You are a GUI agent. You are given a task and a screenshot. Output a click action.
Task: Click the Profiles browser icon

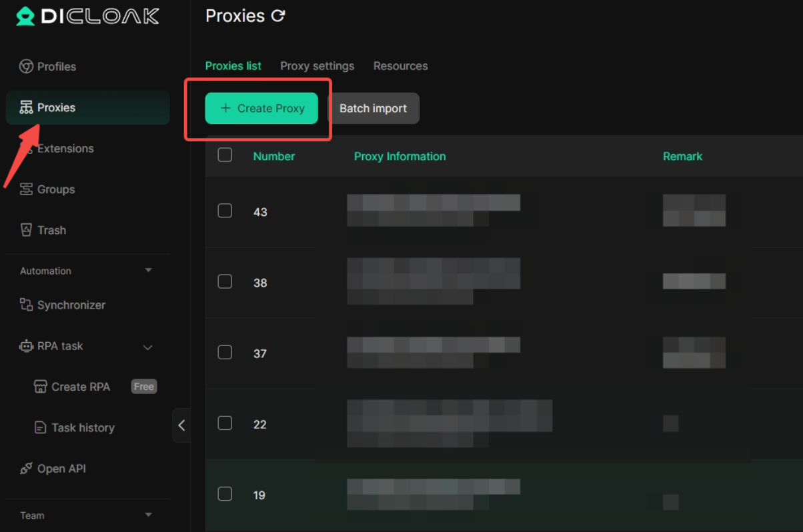(26, 67)
